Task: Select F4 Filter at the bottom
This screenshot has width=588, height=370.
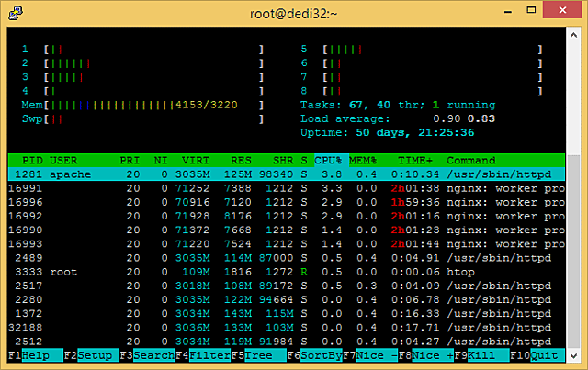Action: [203, 355]
